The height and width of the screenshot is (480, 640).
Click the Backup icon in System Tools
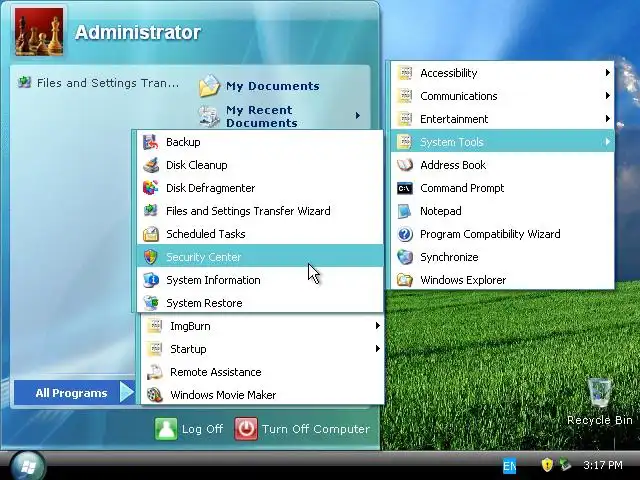point(151,142)
